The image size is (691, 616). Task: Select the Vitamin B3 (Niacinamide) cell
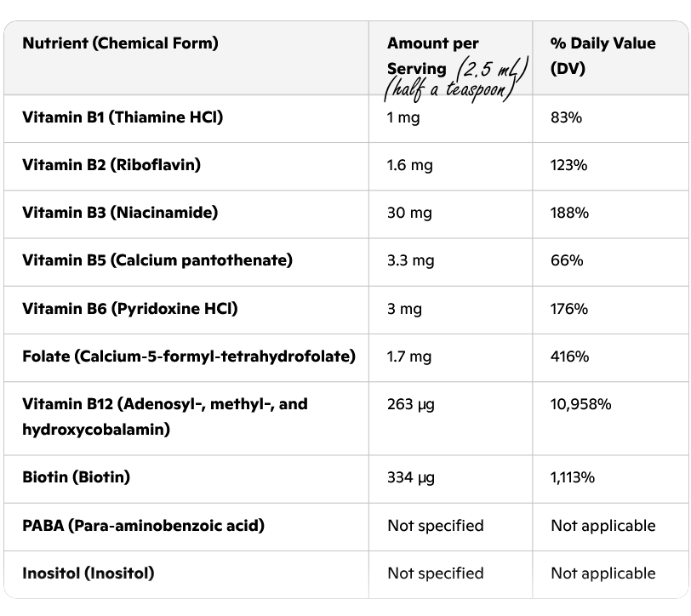tap(120, 213)
